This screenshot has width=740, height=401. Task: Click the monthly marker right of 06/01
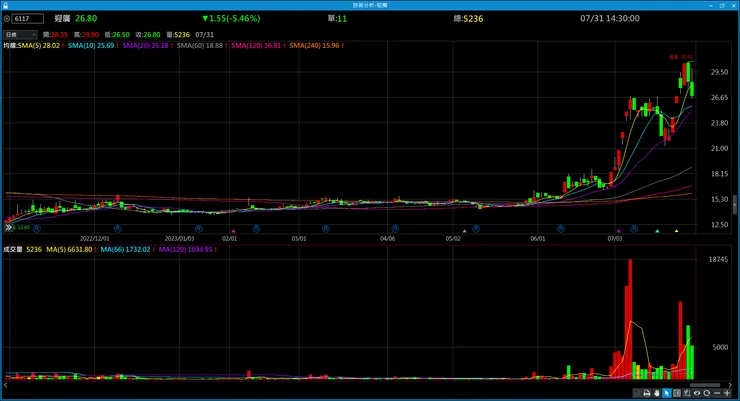tap(561, 228)
